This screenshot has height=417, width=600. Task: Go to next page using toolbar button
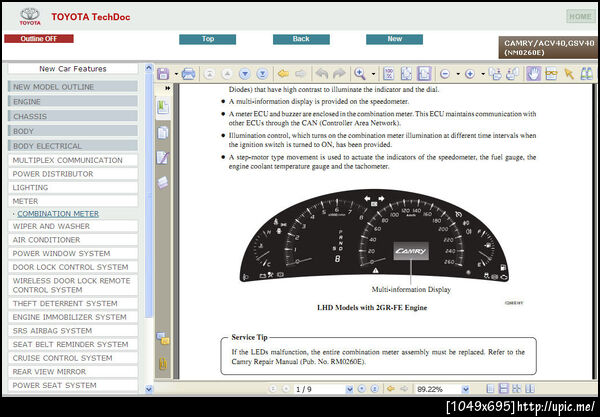(x=245, y=74)
